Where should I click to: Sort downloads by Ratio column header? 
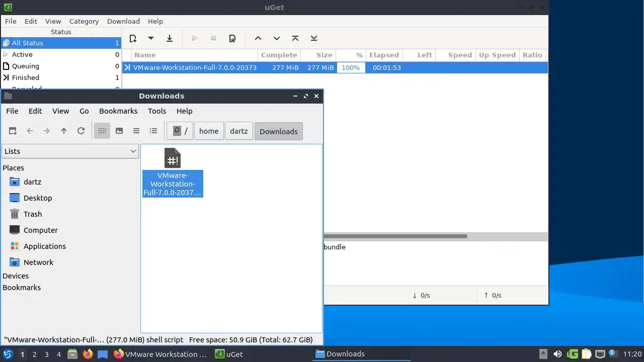tap(532, 55)
